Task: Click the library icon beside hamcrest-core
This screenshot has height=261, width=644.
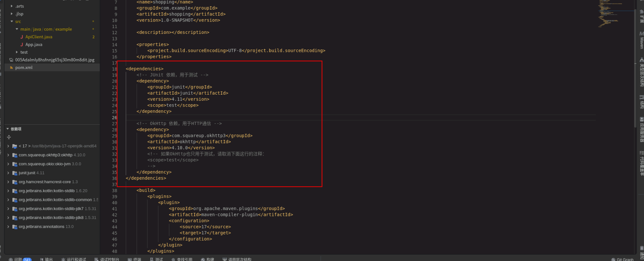Action: coord(15,182)
